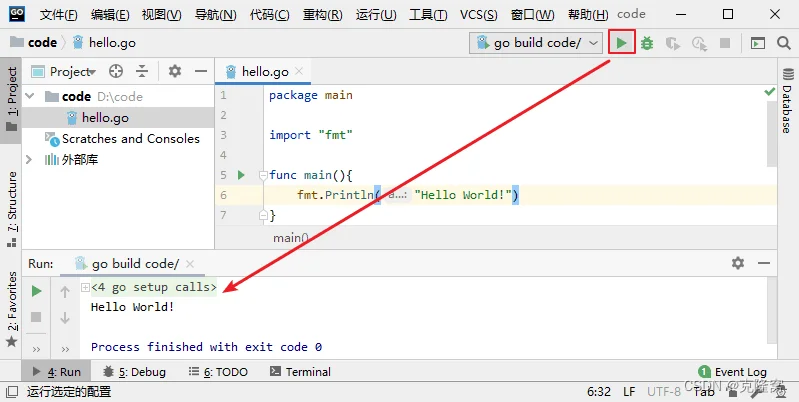Expand the 外部库 tree node
The image size is (799, 402).
[29, 159]
